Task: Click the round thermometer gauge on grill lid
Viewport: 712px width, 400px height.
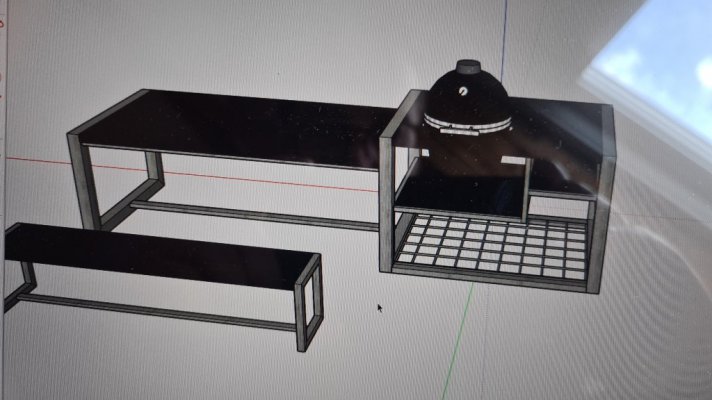Action: (463, 91)
